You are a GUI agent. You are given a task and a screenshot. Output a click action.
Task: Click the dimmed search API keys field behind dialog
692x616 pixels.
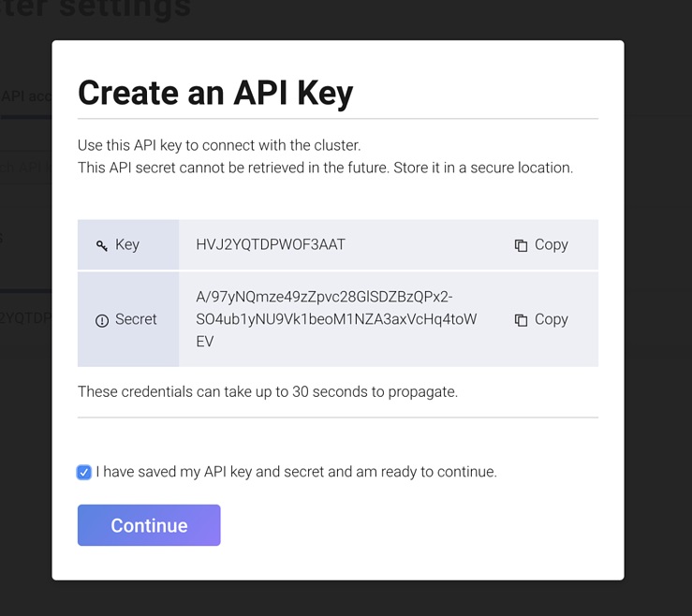click(25, 168)
